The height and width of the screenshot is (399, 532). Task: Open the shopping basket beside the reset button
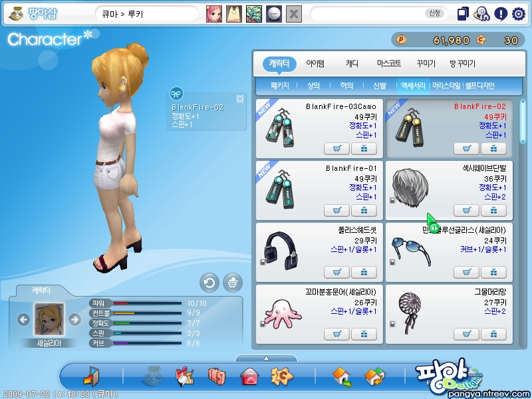click(x=233, y=283)
